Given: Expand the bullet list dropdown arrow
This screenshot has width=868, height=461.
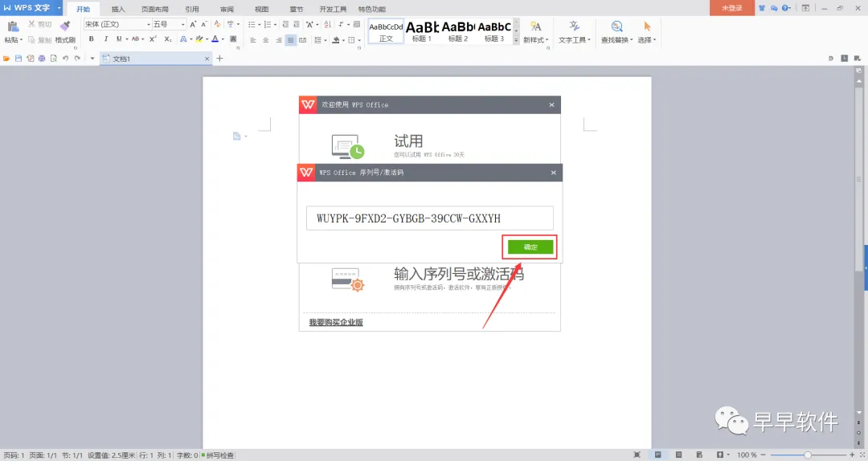Looking at the screenshot, I should (259, 24).
